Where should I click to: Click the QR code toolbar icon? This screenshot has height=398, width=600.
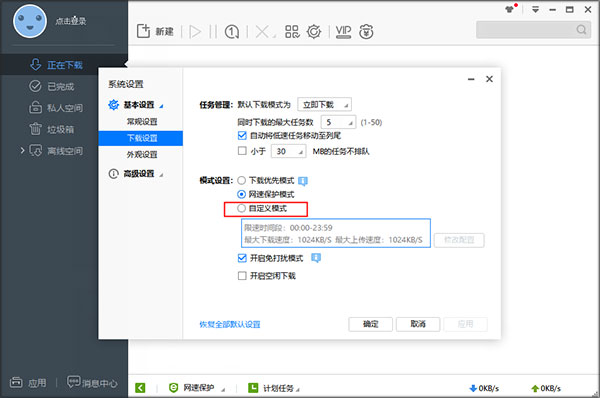click(292, 31)
